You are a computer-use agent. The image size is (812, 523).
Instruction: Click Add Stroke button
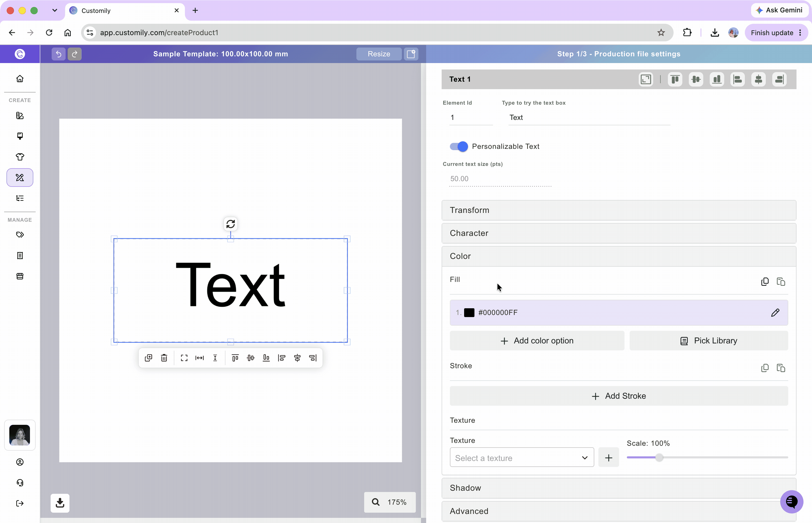click(619, 396)
